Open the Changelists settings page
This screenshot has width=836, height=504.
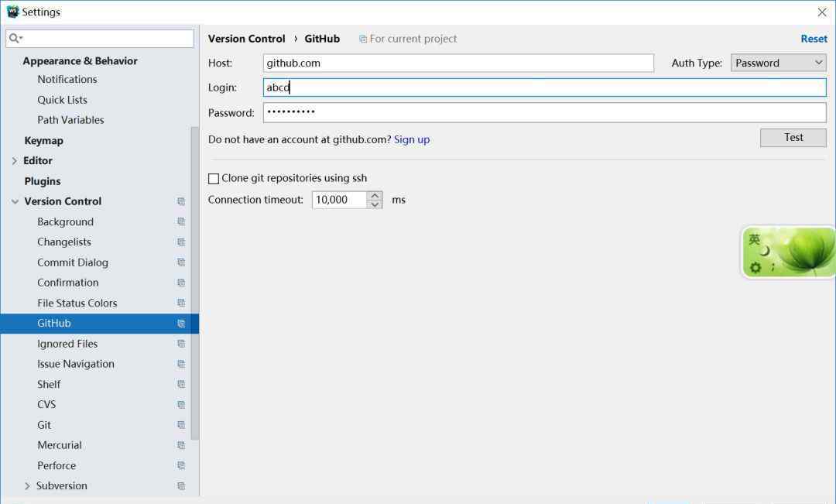point(64,242)
